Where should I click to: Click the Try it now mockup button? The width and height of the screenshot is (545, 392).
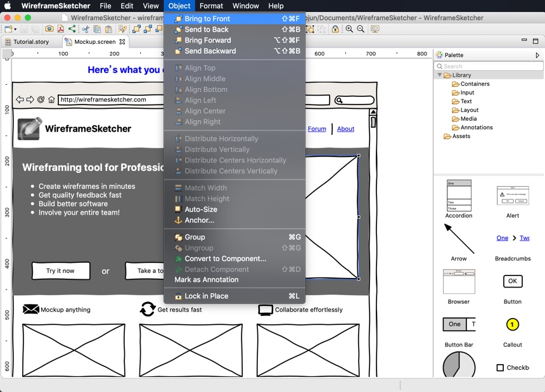[61, 271]
